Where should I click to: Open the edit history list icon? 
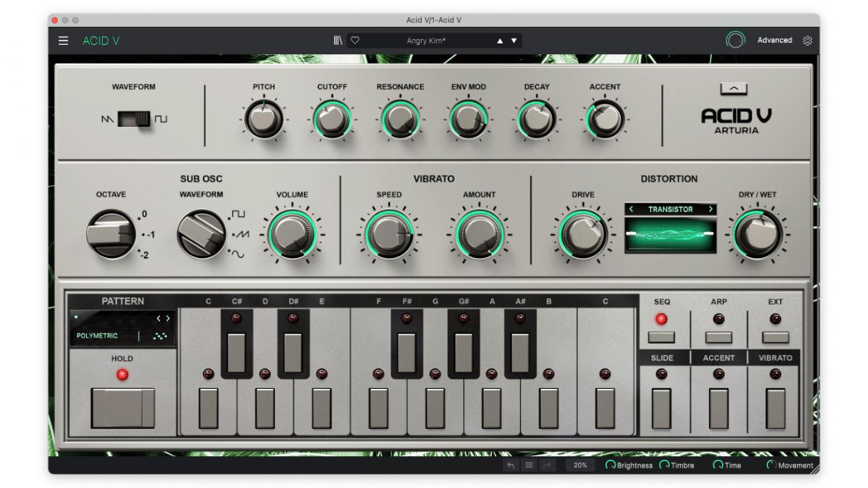[529, 466]
